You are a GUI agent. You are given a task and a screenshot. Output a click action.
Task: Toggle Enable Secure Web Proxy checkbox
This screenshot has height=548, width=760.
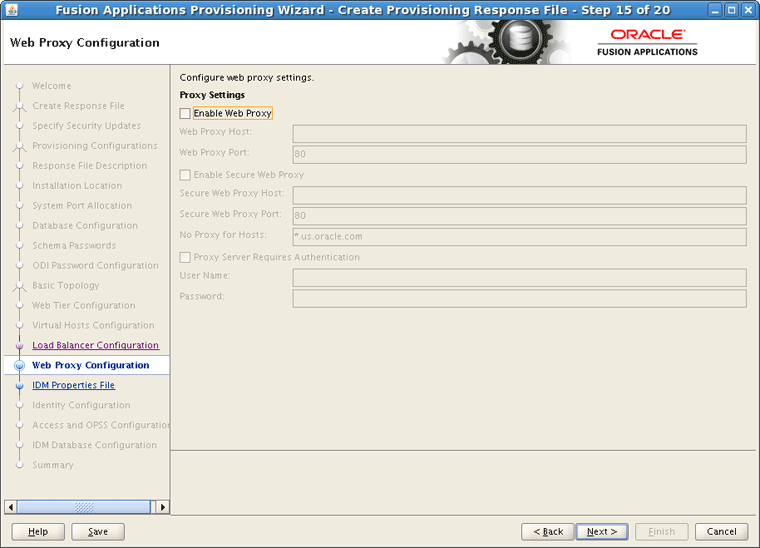[x=185, y=175]
